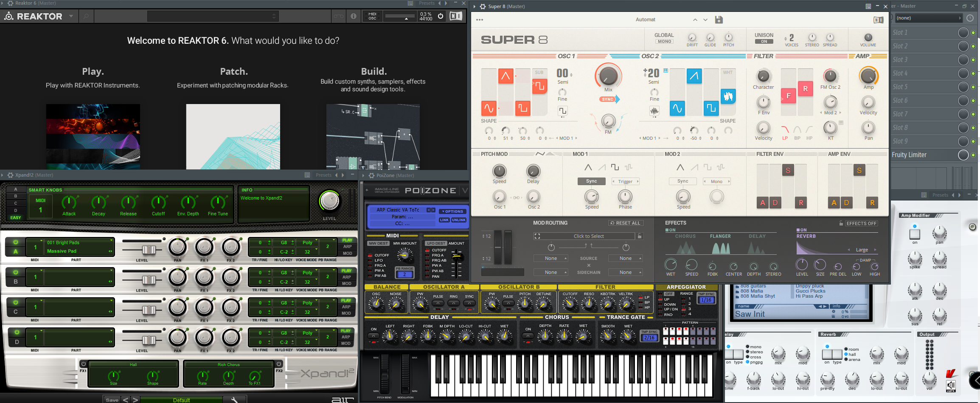Click the PoiZone UNLINK button

pos(459,220)
